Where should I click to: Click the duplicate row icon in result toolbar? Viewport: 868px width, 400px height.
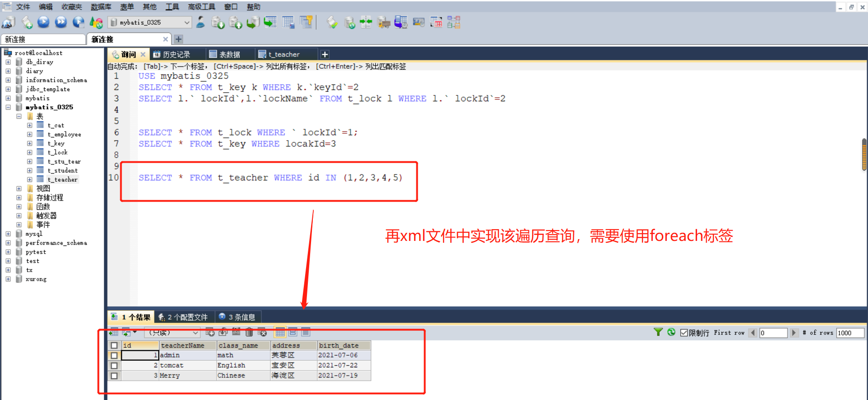click(223, 333)
